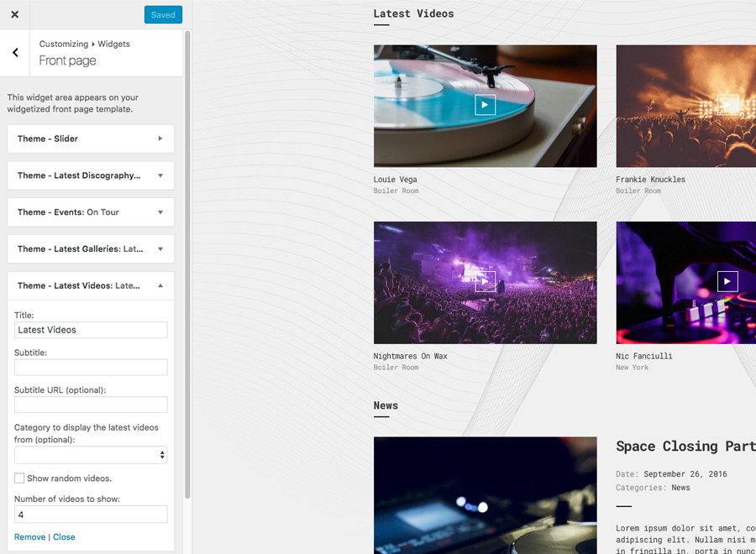Focus the Number of videos to show field
The width and height of the screenshot is (756, 554).
(91, 515)
